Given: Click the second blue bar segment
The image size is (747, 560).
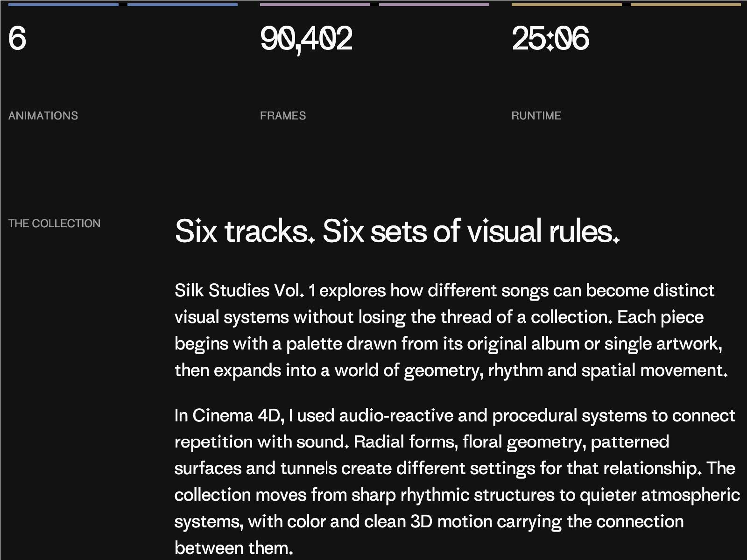Looking at the screenshot, I should coord(183,5).
